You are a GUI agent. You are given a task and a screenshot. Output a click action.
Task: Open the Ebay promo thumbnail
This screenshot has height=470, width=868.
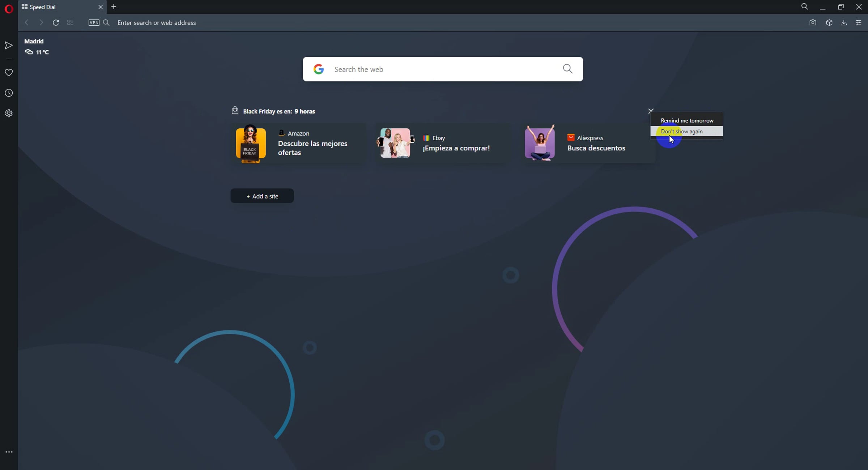coord(395,143)
